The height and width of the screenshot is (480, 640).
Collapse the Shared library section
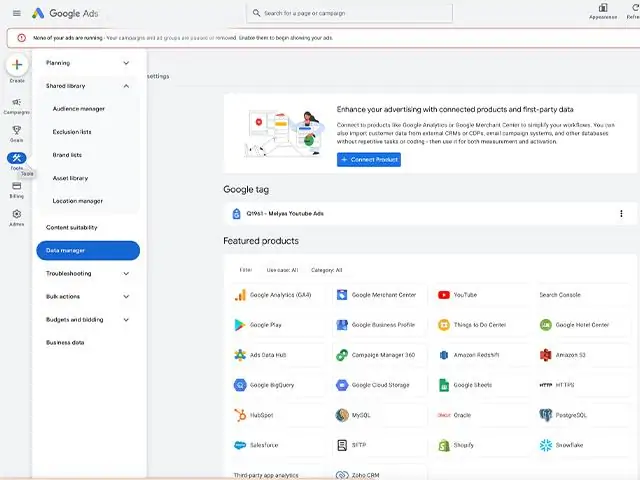click(126, 86)
